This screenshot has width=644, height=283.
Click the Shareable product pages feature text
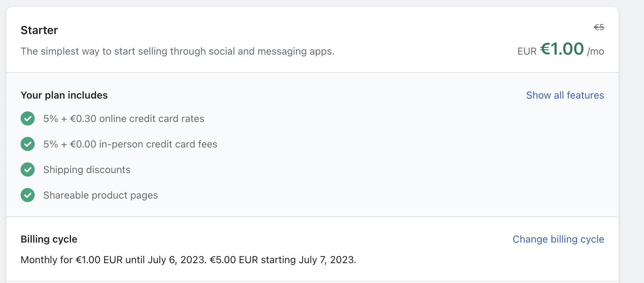pos(101,195)
